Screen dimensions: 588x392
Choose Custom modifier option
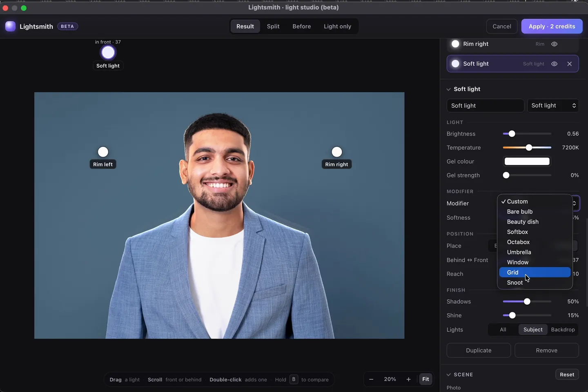click(x=535, y=201)
